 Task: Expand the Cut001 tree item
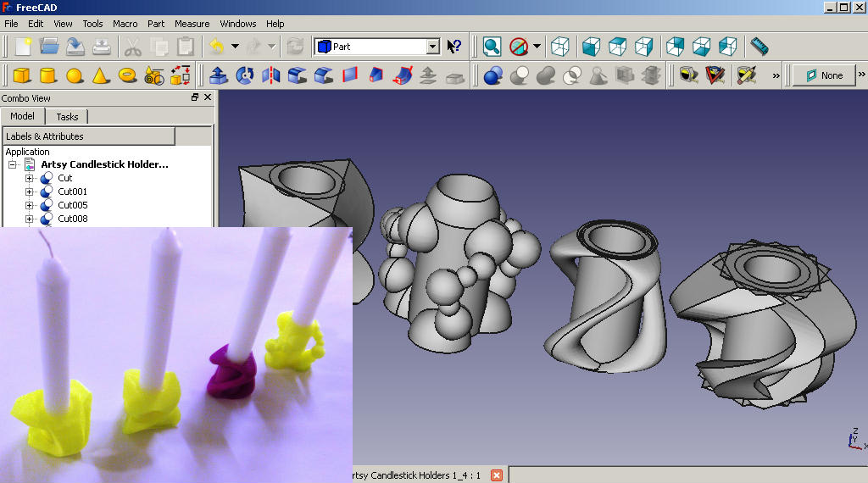[30, 192]
